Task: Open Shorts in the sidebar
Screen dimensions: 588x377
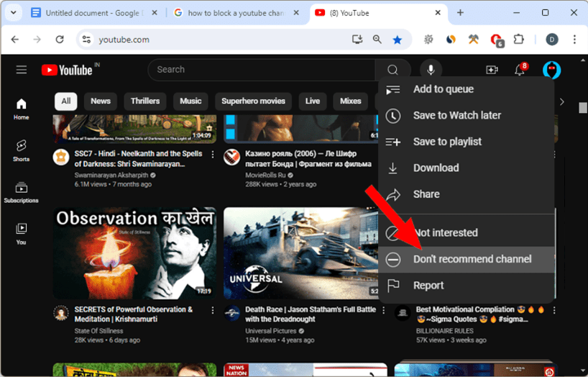Action: click(x=22, y=150)
